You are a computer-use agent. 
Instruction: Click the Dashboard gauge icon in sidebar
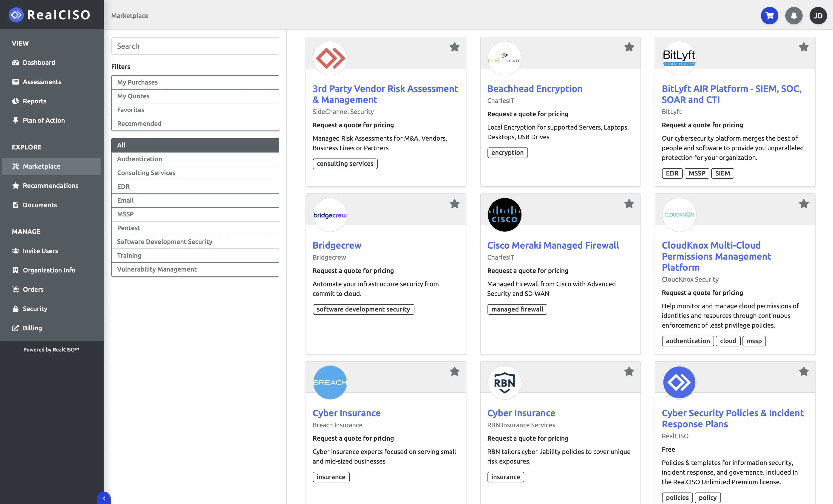click(16, 62)
